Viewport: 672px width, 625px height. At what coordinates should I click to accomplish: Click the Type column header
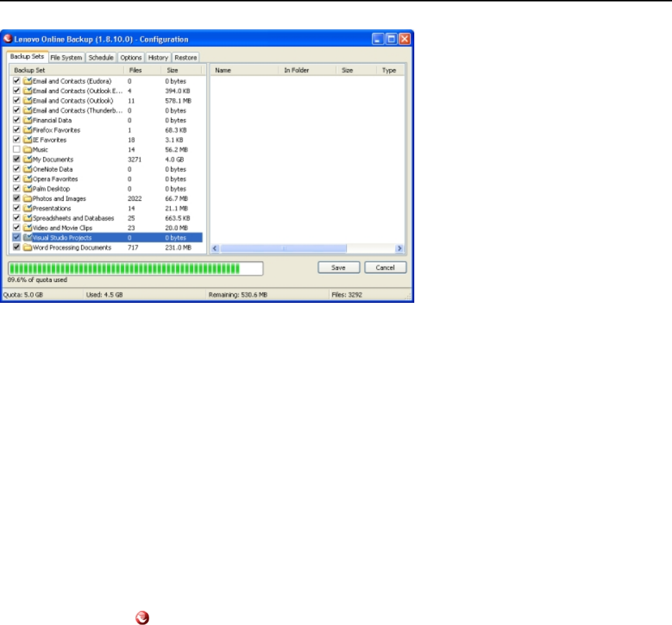[391, 70]
